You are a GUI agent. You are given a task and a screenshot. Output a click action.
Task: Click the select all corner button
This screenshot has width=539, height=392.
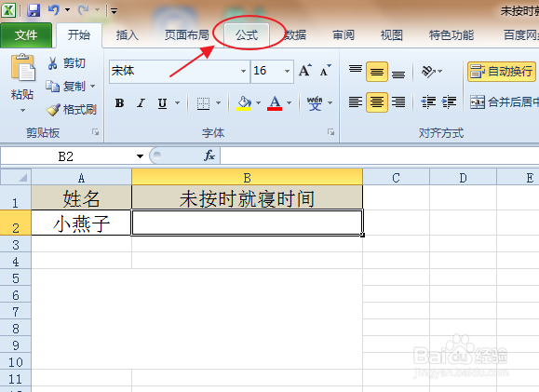click(x=16, y=177)
